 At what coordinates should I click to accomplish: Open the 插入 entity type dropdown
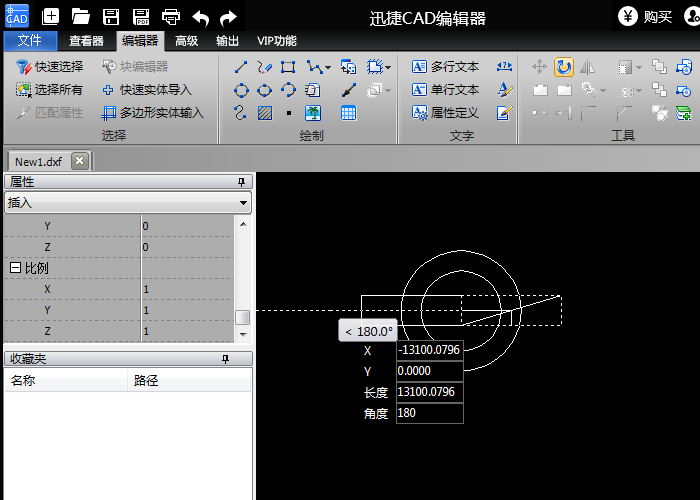click(243, 202)
